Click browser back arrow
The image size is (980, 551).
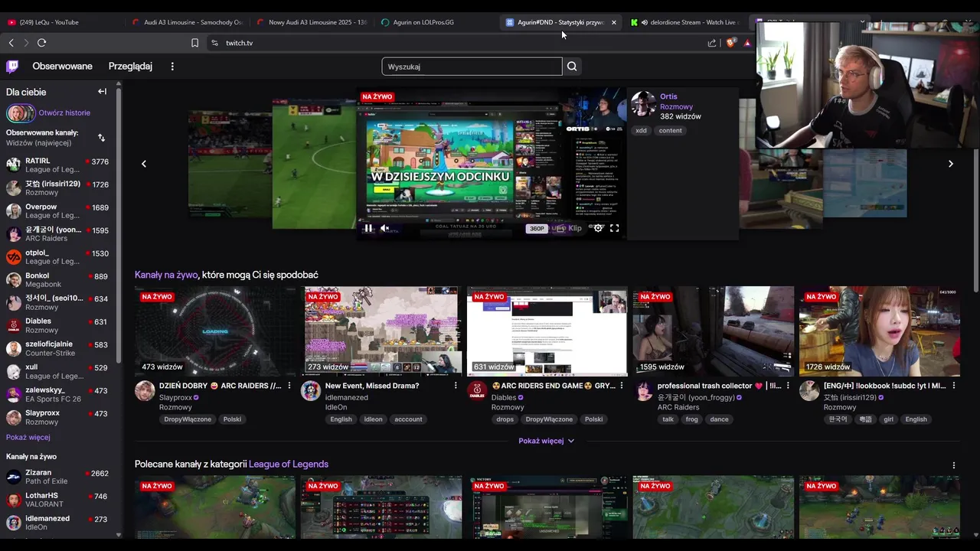coord(11,43)
